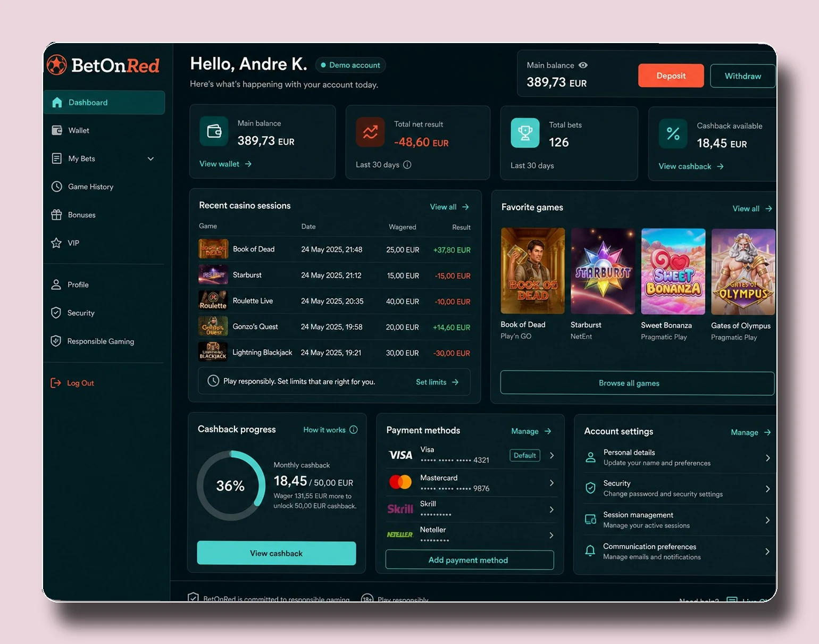Image resolution: width=819 pixels, height=644 pixels.
Task: Click View all in Recent casino sessions
Action: (x=449, y=207)
